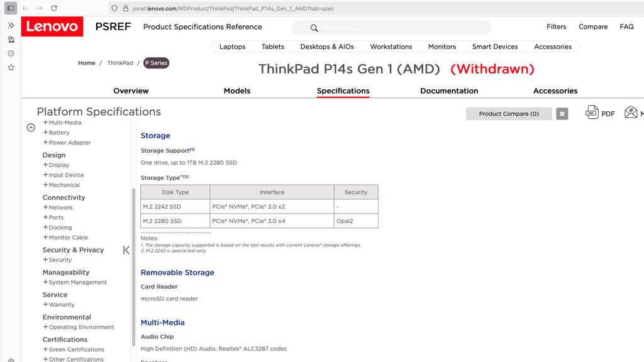Click the search magnifier icon
The width and height of the screenshot is (644, 362).
[x=314, y=28]
